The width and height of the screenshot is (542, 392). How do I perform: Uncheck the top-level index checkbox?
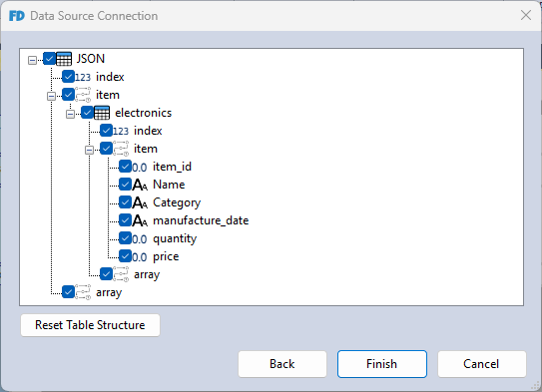(x=68, y=77)
